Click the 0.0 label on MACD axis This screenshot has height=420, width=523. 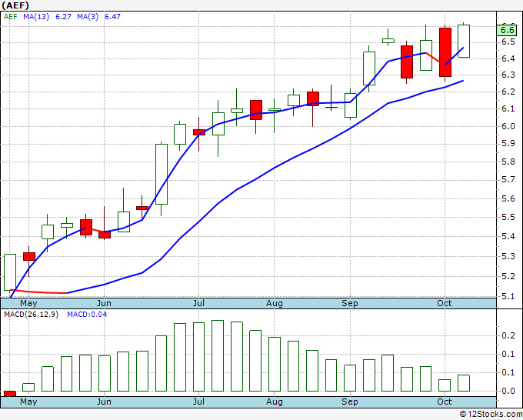click(x=508, y=391)
